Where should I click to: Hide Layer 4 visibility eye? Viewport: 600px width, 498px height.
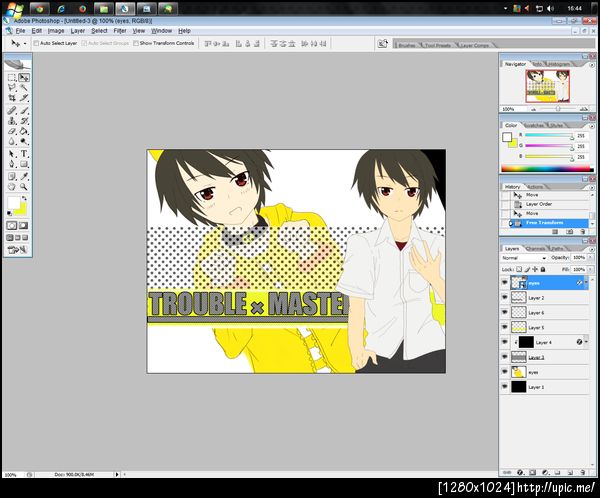(x=505, y=342)
